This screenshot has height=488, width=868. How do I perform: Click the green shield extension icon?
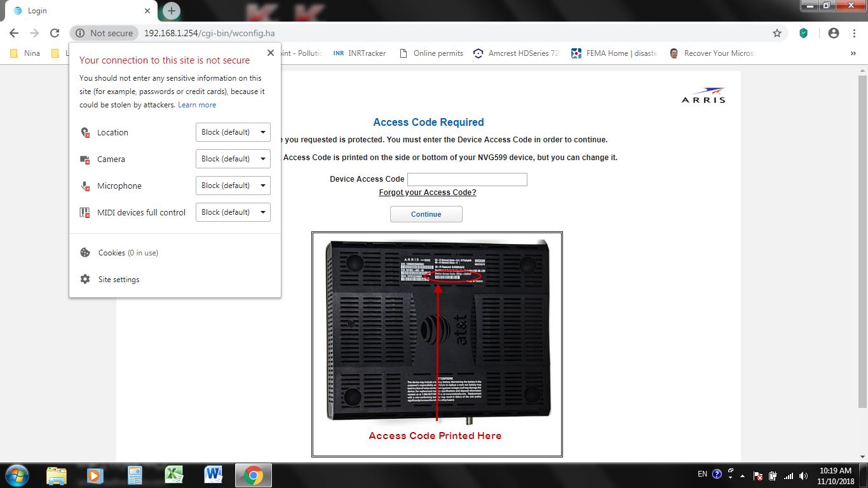coord(803,33)
